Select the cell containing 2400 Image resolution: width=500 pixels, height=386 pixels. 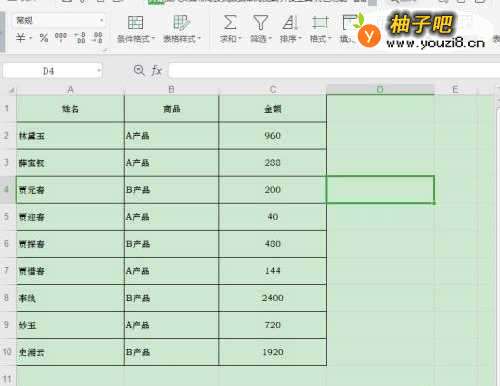pyautogui.click(x=272, y=298)
